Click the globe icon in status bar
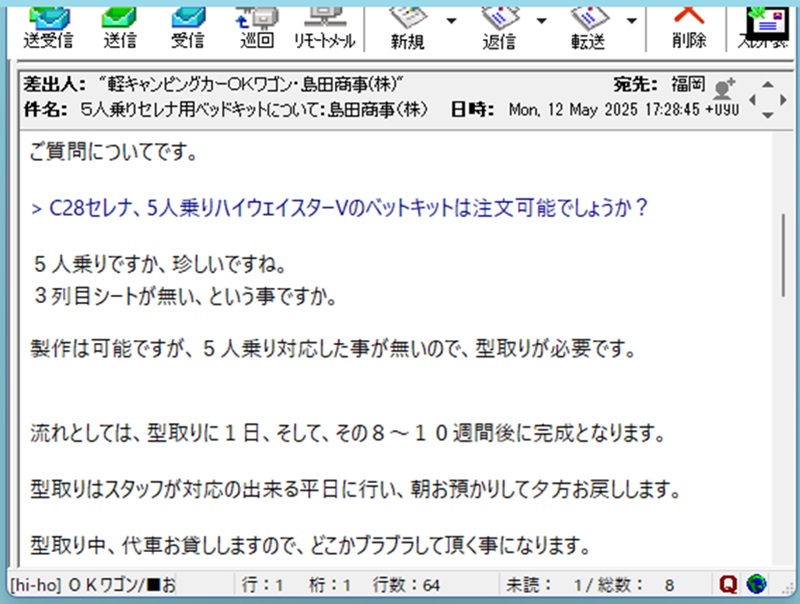800x604 pixels. tap(755, 583)
